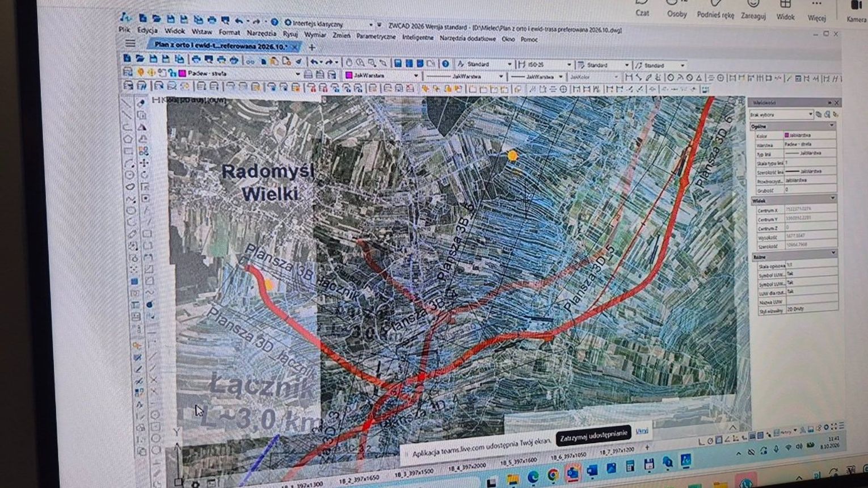
Task: Click the Undo arrow in the standard toolbar
Action: pos(314,62)
